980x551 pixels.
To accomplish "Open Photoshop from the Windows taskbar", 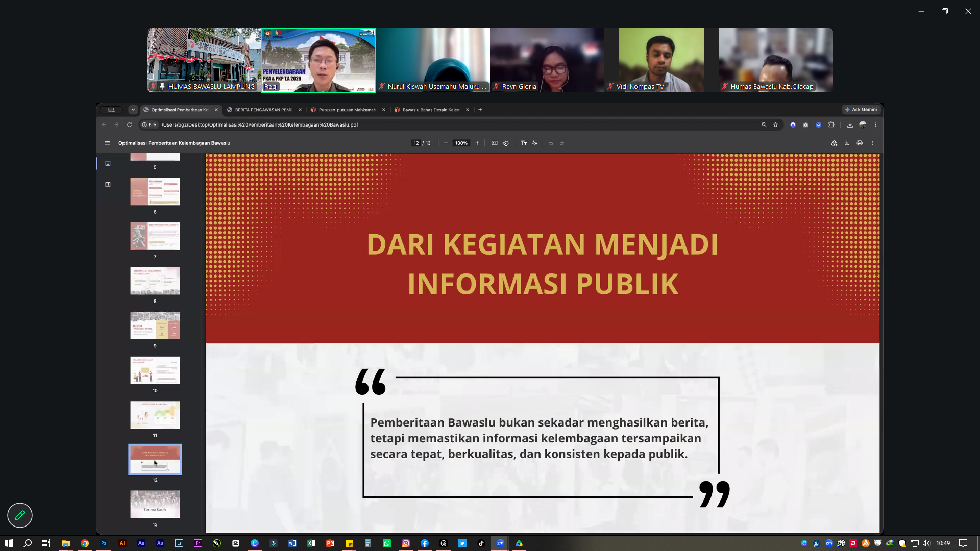I will click(104, 543).
